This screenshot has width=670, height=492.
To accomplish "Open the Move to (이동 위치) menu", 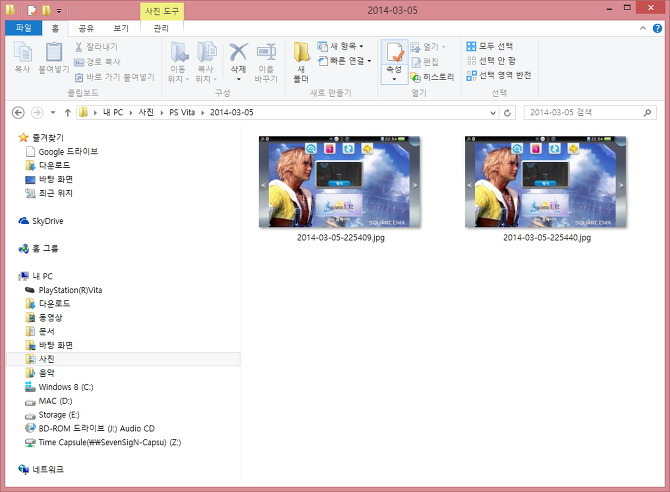I will 179,62.
